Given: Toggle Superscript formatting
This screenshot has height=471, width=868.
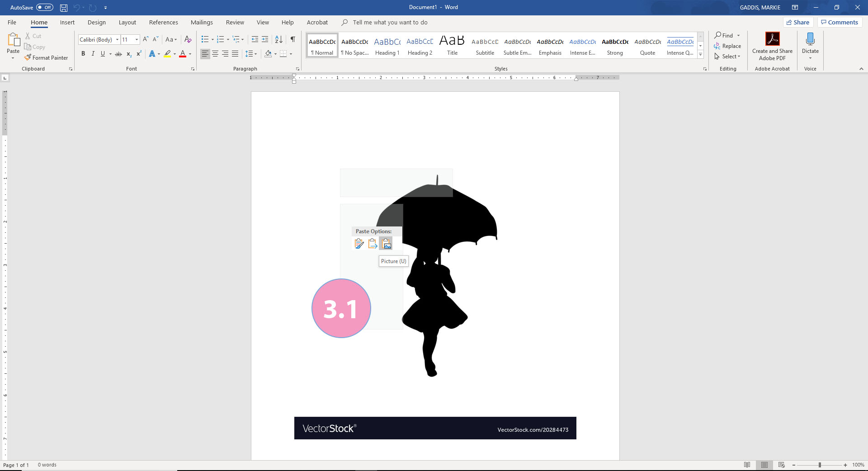Looking at the screenshot, I should tap(139, 54).
